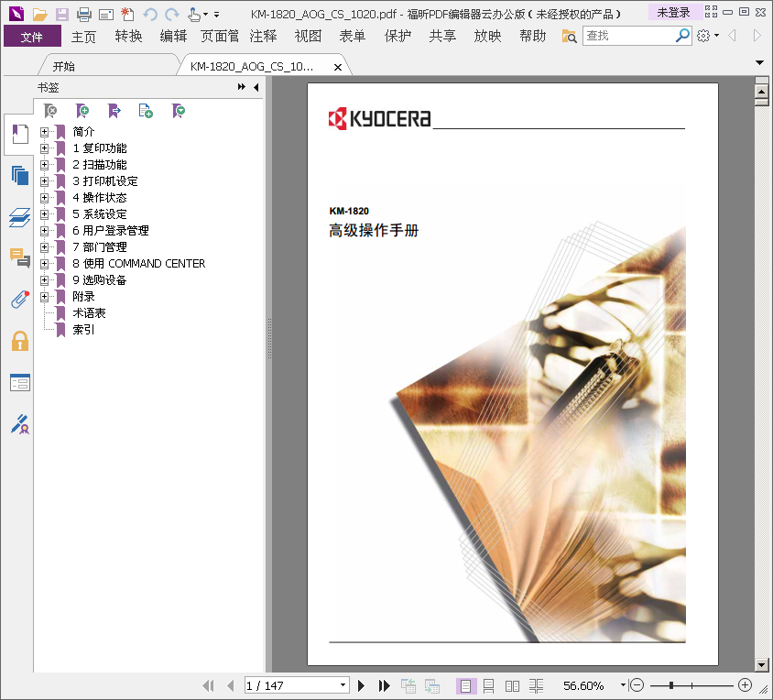Switch to the 保护 ribbon tab

397,36
